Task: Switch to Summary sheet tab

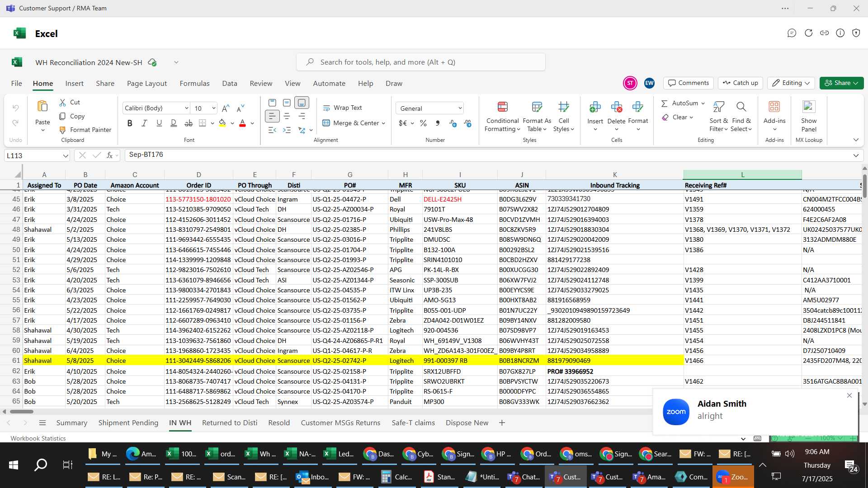Action: (x=71, y=423)
